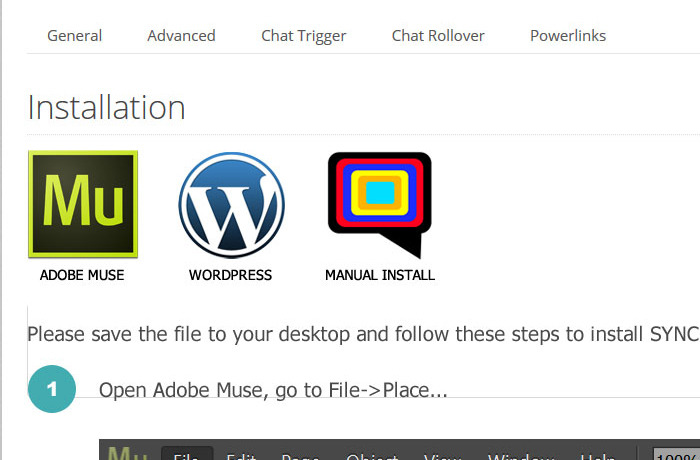This screenshot has width=700, height=460.
Task: Click the 'Please save the file' instruction text
Action: point(363,334)
